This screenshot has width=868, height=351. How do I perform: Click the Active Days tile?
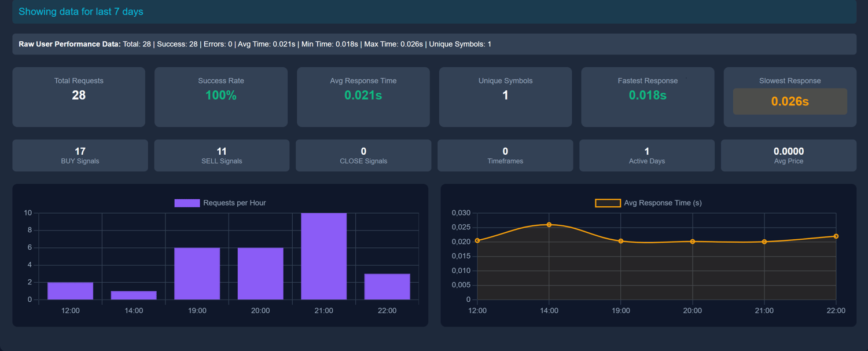(x=647, y=155)
